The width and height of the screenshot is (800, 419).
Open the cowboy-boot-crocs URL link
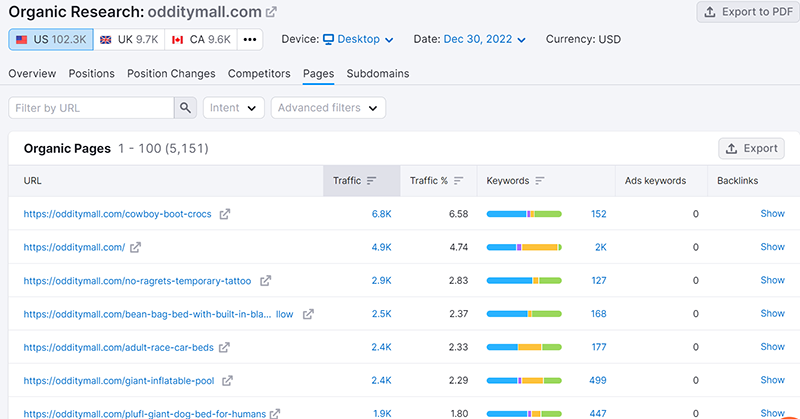coord(117,214)
